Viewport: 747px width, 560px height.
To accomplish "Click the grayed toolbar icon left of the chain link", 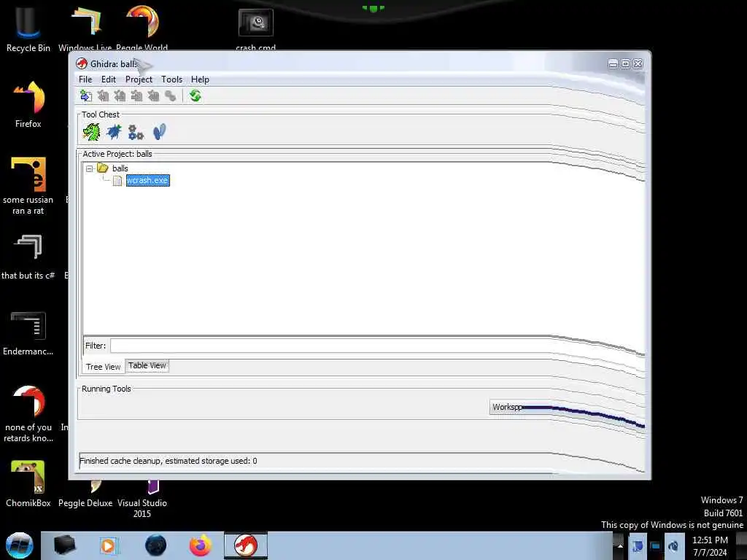I will tap(153, 96).
